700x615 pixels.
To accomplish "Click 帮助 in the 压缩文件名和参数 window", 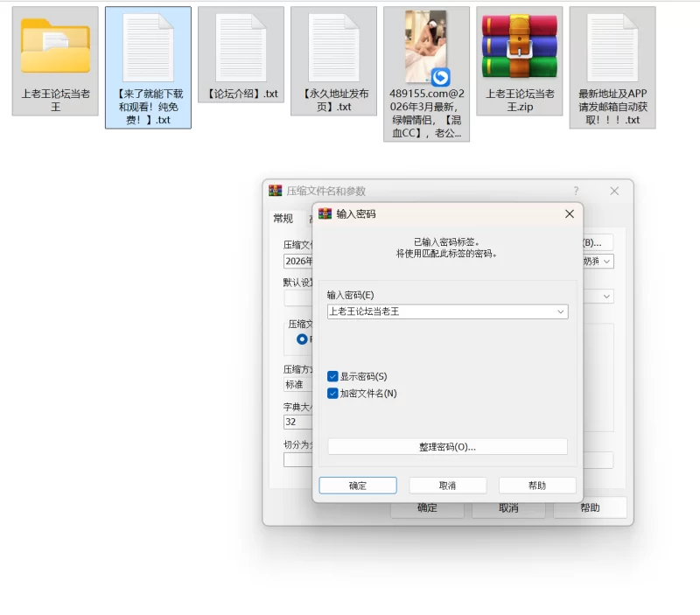I will click(x=590, y=508).
